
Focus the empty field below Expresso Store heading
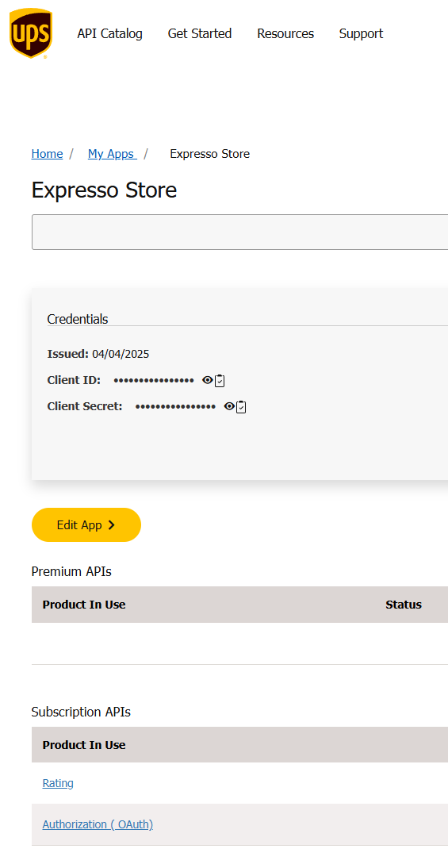[239, 232]
